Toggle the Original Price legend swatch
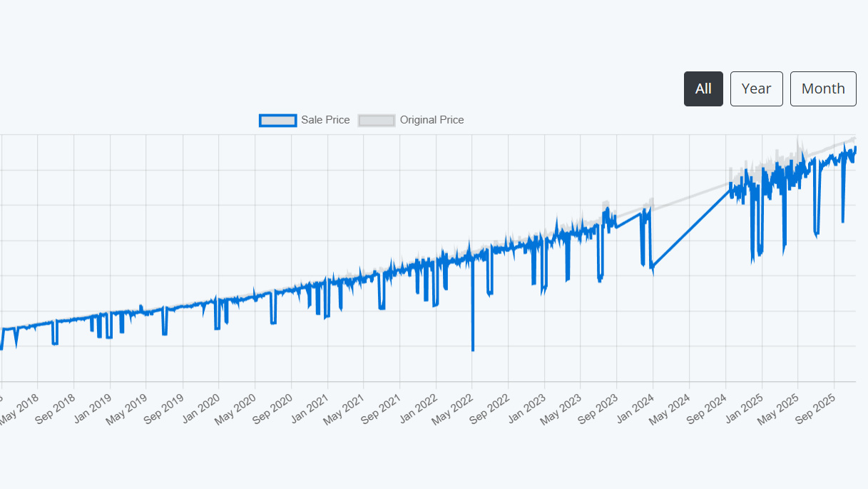This screenshot has height=489, width=868. [x=376, y=120]
